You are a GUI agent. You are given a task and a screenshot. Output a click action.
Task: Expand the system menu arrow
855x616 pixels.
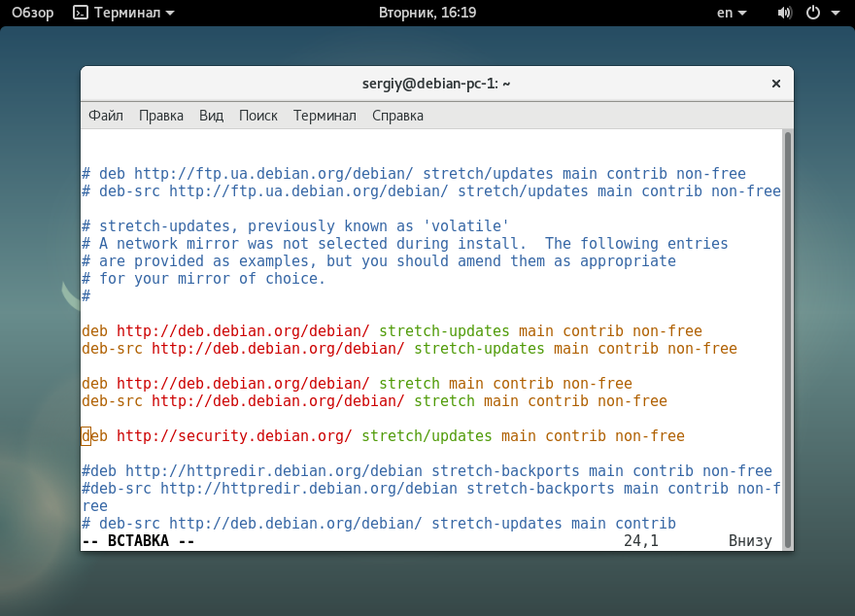[836, 13]
